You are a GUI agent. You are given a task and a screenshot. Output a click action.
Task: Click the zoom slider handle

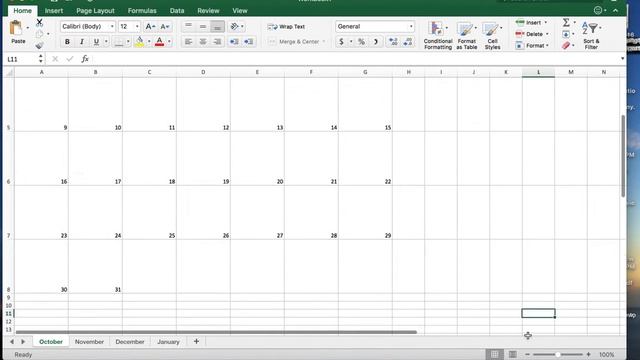click(558, 354)
